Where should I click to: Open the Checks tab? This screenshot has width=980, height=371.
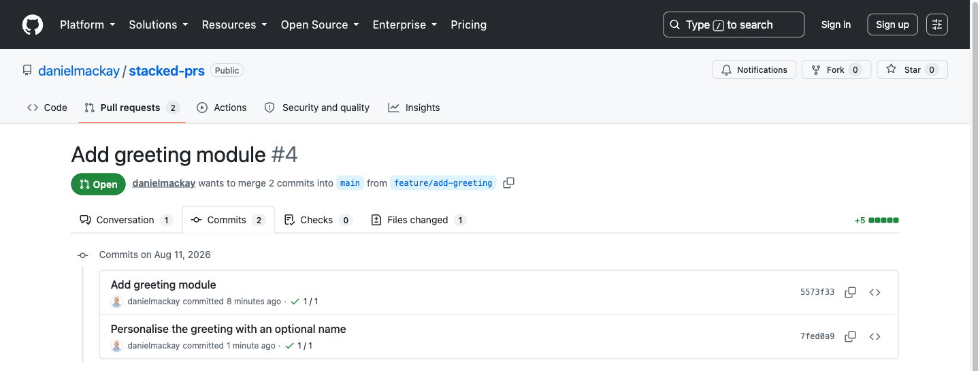coord(318,220)
